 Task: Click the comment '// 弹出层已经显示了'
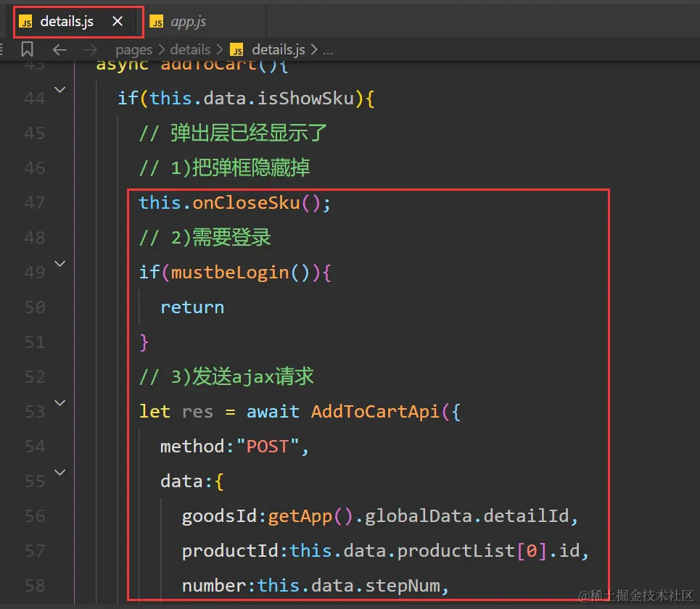click(233, 133)
